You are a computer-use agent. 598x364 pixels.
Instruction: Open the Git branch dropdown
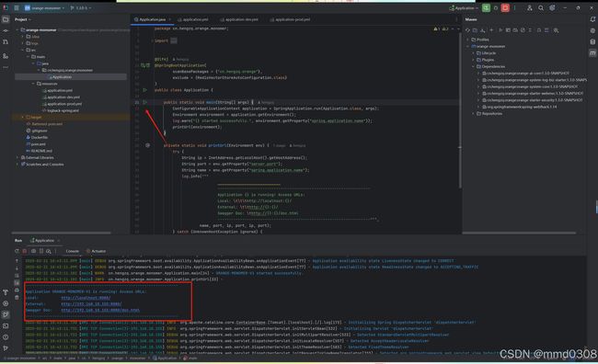(80, 7)
